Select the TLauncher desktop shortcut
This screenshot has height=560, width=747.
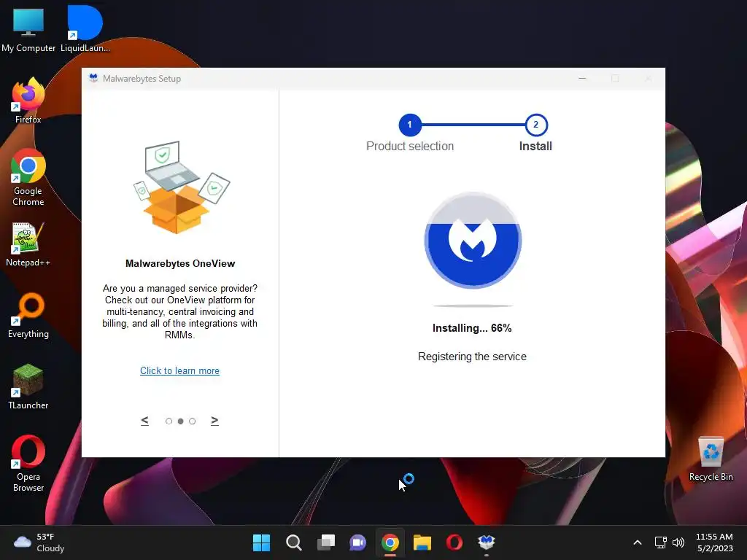28,386
